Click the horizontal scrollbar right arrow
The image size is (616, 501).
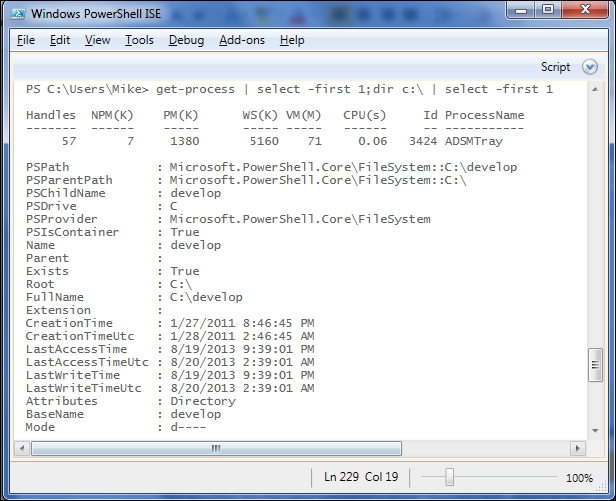(x=577, y=448)
